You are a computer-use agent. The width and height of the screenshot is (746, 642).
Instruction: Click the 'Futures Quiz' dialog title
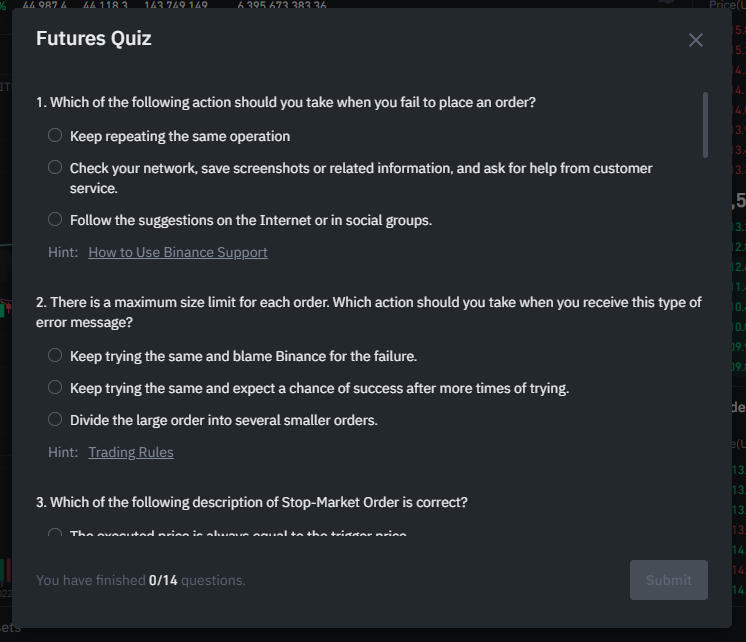94,39
